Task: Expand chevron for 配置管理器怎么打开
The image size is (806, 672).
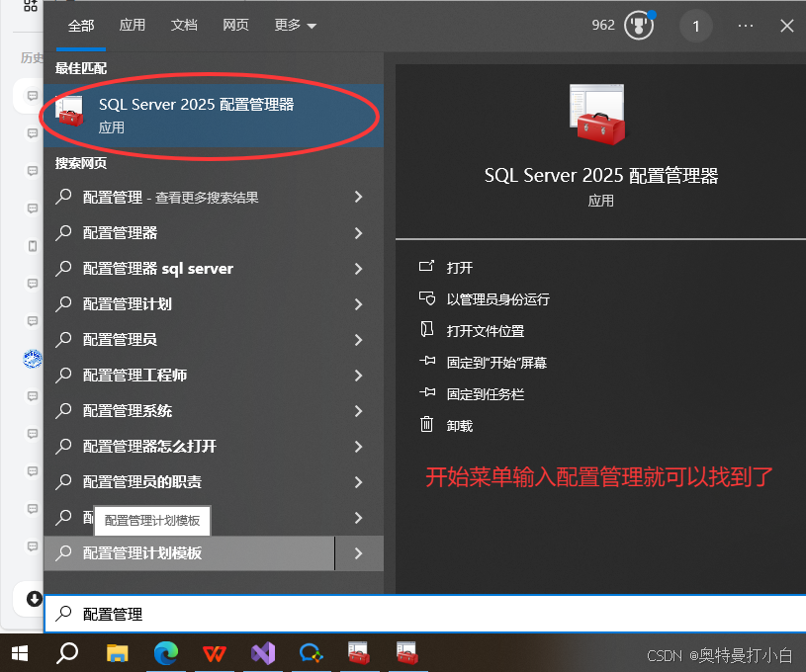Action: [359, 447]
